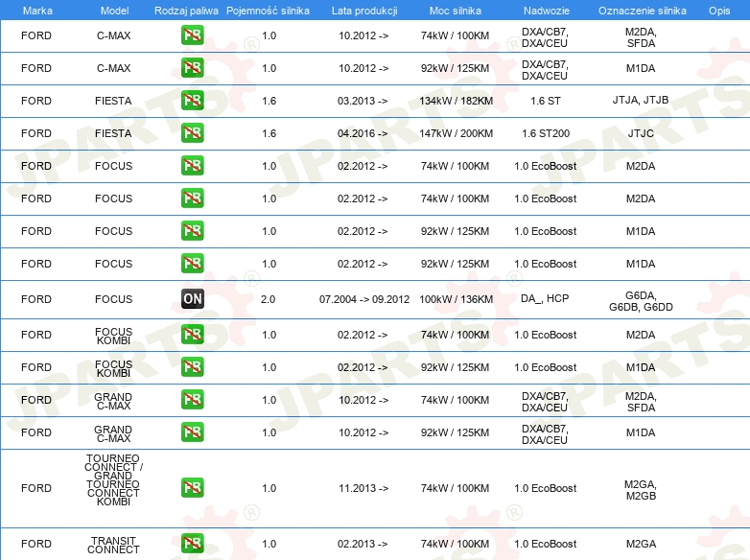Click the petrol icon in the Fiesta 182KM row
The width and height of the screenshot is (750, 560).
click(x=193, y=101)
